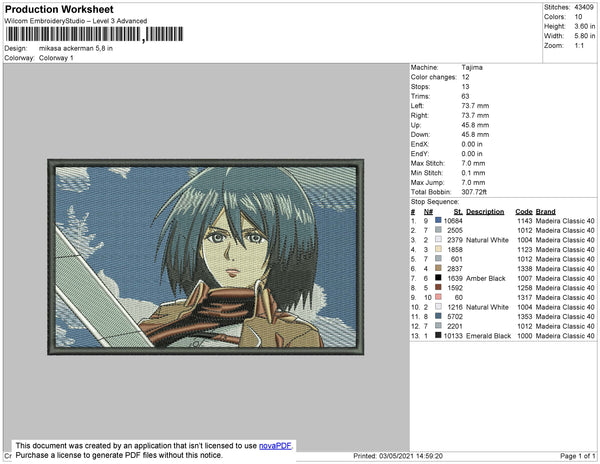Image resolution: width=600 pixels, height=464 pixels.
Task: Select the Zoom value '1:1'
Action: [x=579, y=46]
